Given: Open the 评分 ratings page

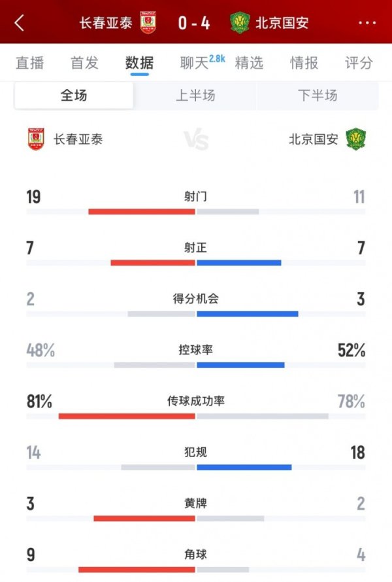Looking at the screenshot, I should click(359, 63).
